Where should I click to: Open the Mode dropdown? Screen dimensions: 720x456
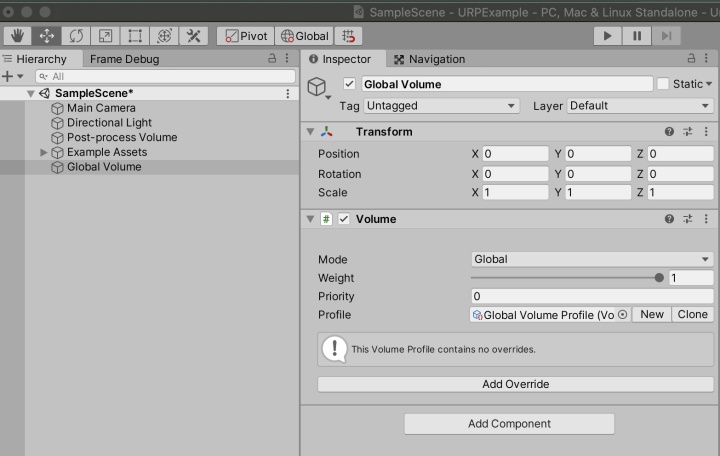point(592,259)
